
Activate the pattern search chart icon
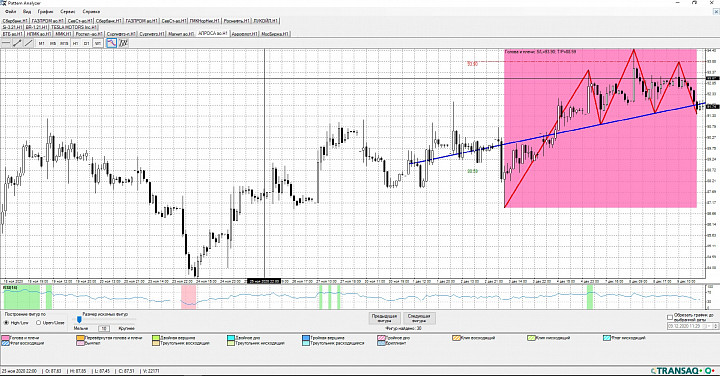112,43
